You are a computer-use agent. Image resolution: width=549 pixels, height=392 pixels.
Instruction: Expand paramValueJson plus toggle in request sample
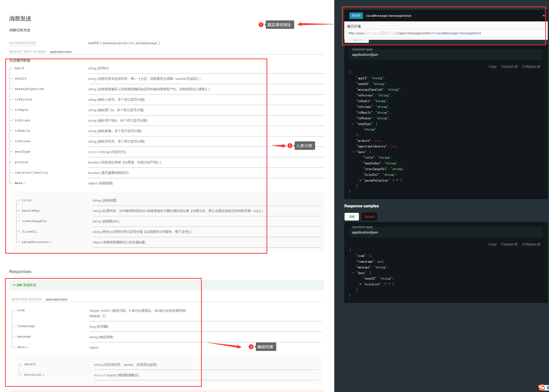[x=360, y=180]
